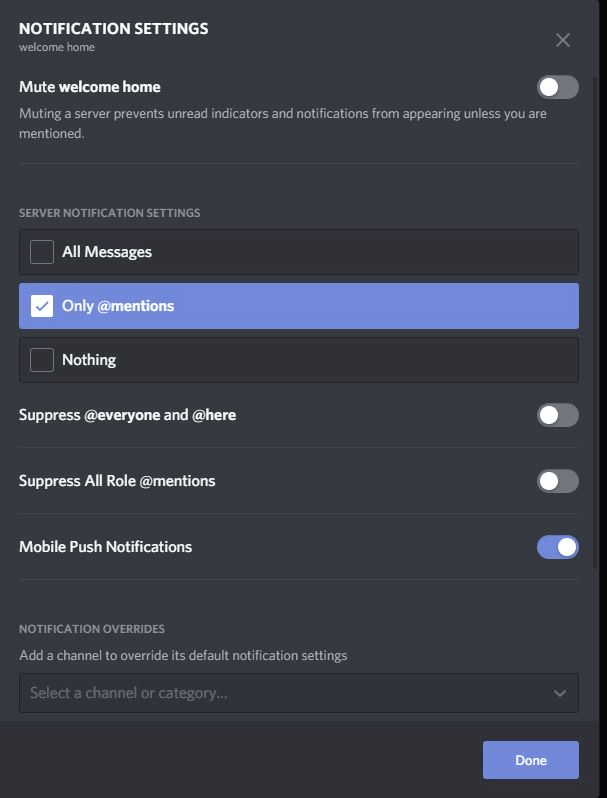The height and width of the screenshot is (798, 607).
Task: Click the "Suppress @everyone and @here" label
Action: tap(127, 415)
